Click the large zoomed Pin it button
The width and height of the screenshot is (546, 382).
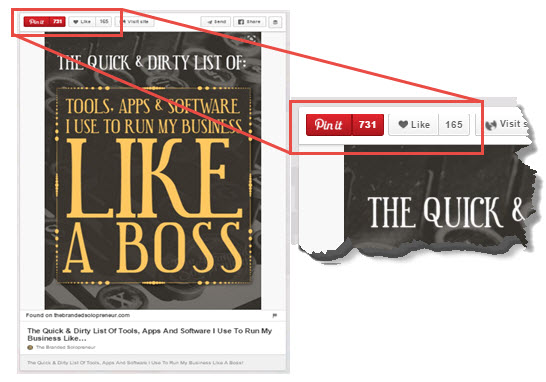click(329, 125)
